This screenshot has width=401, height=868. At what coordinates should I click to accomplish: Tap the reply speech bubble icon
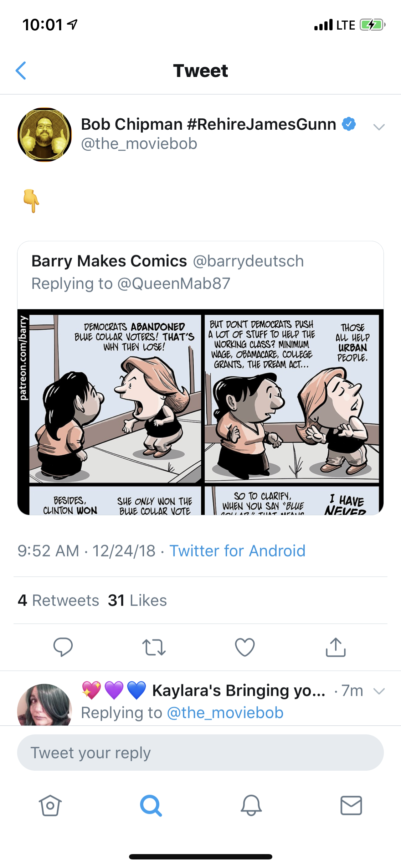(63, 647)
